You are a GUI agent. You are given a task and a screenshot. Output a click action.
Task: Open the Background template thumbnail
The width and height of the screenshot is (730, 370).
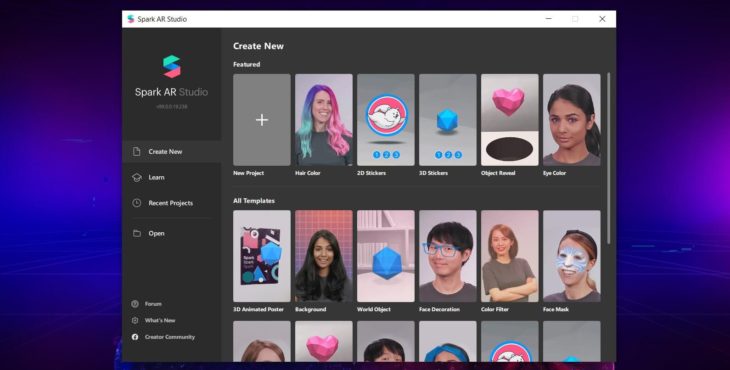point(324,256)
